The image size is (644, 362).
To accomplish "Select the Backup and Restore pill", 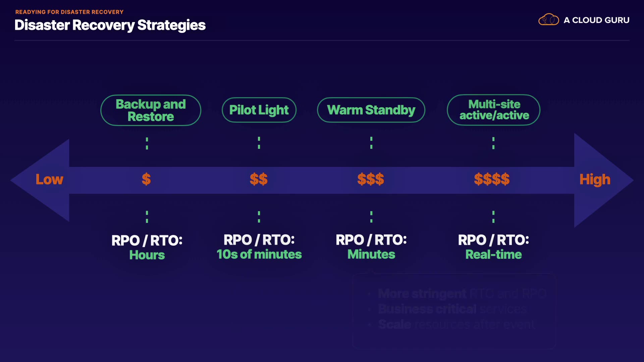I will 151,110.
